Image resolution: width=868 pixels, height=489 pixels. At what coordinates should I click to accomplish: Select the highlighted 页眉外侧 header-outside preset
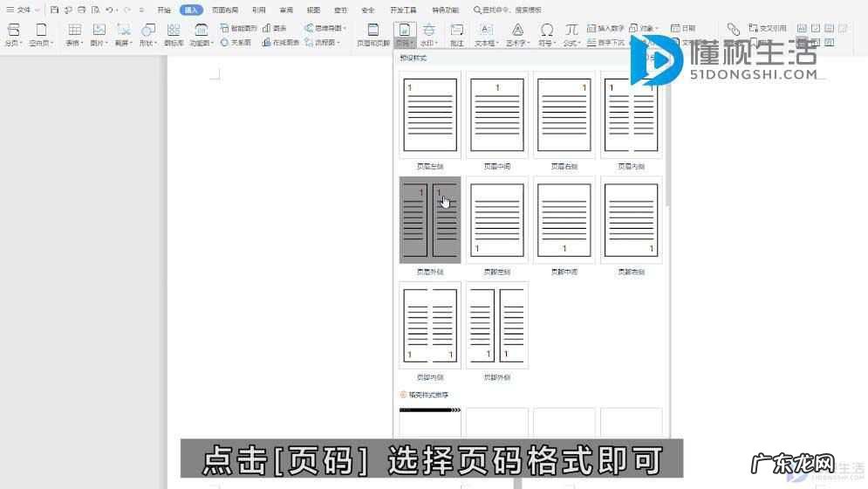coord(430,220)
